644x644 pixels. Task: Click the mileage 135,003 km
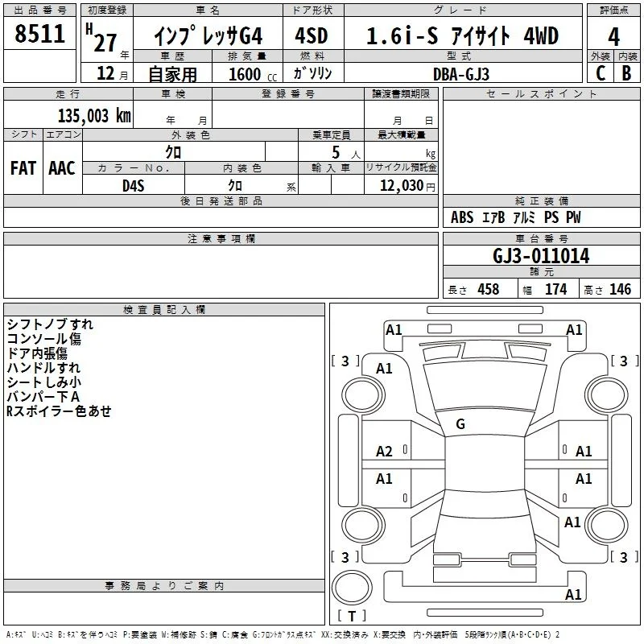(x=94, y=116)
